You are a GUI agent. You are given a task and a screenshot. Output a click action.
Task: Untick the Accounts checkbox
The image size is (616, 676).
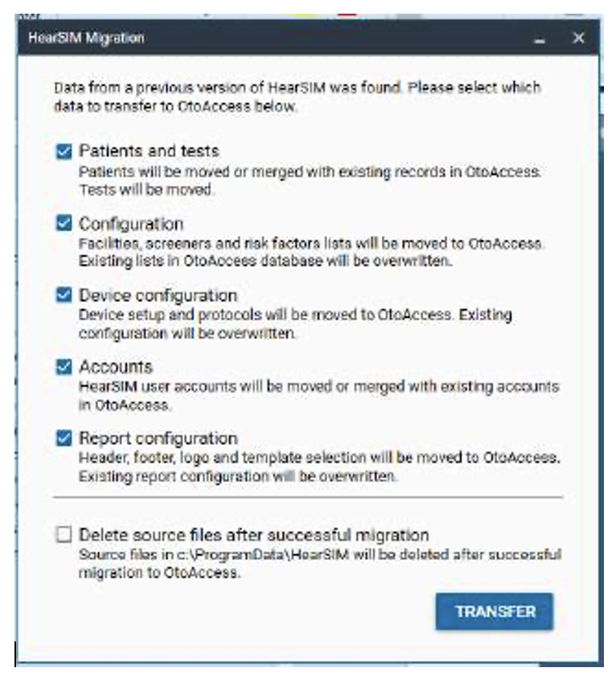point(64,367)
